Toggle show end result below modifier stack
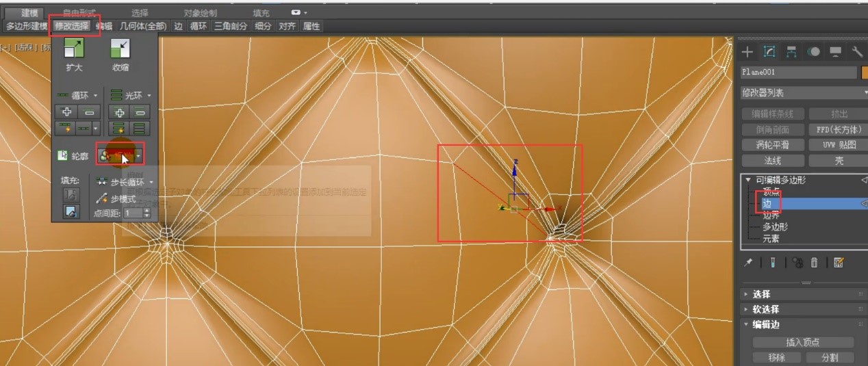Image resolution: width=868 pixels, height=366 pixels. pyautogui.click(x=771, y=262)
